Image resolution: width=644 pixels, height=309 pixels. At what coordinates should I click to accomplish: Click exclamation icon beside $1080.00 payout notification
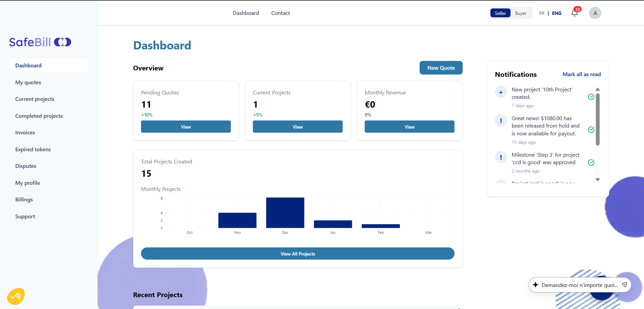tap(501, 120)
